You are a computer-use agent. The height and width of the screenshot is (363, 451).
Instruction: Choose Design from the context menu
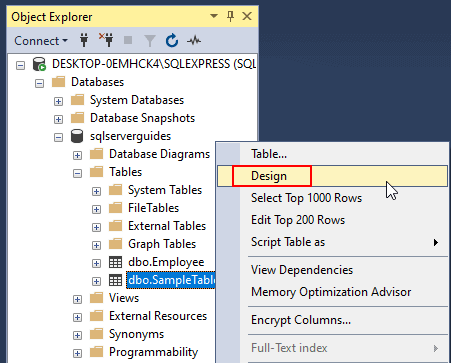click(332, 176)
